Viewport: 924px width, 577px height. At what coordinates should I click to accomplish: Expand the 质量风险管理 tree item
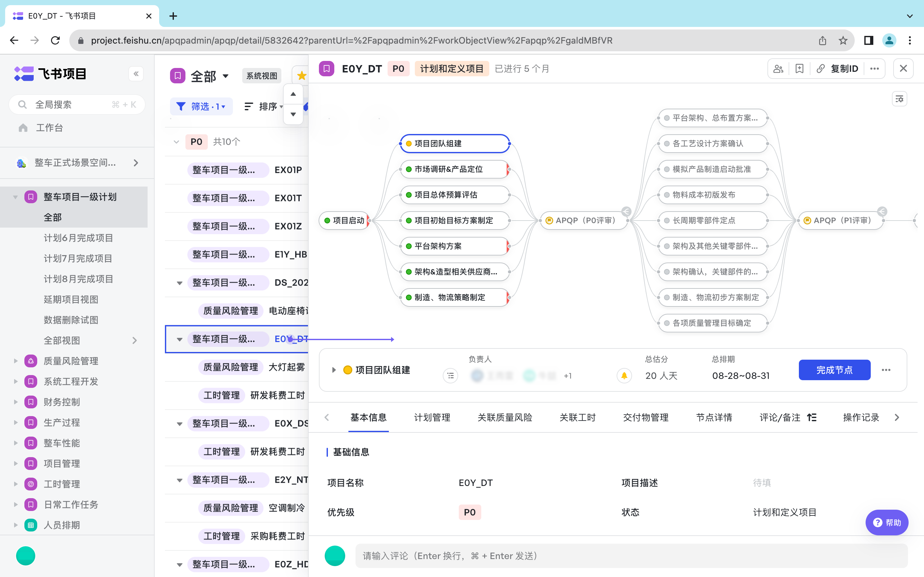click(16, 361)
